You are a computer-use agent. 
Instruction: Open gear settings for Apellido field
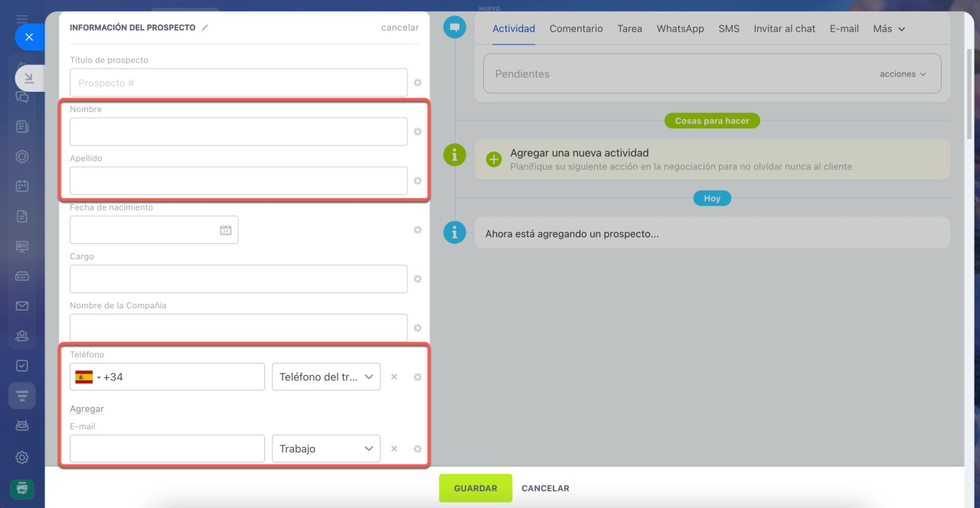pyautogui.click(x=417, y=181)
